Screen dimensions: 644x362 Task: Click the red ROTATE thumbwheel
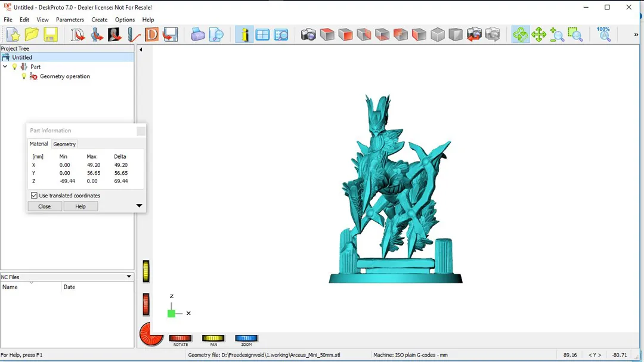click(x=180, y=338)
